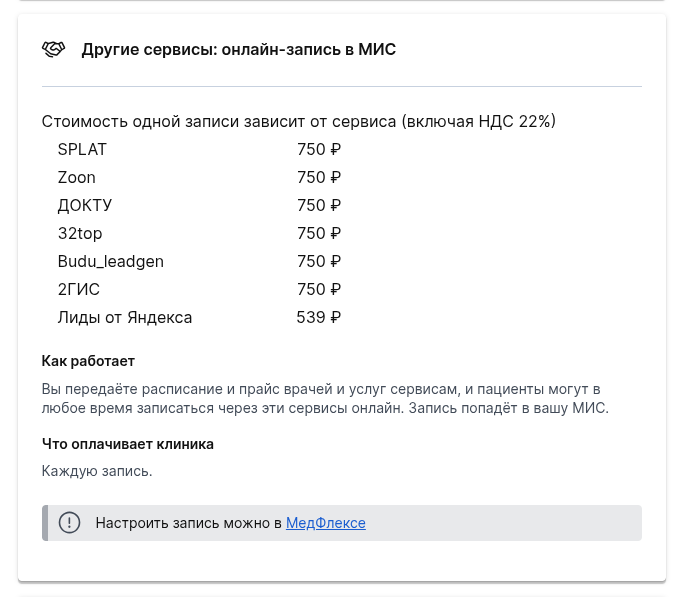Click the "Что оплачивает клиника" subheading

128,444
